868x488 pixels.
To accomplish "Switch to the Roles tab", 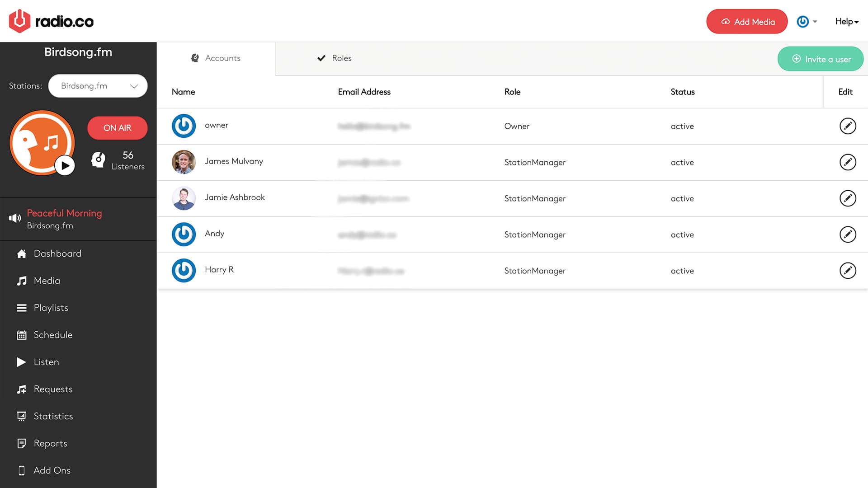I will tap(335, 58).
